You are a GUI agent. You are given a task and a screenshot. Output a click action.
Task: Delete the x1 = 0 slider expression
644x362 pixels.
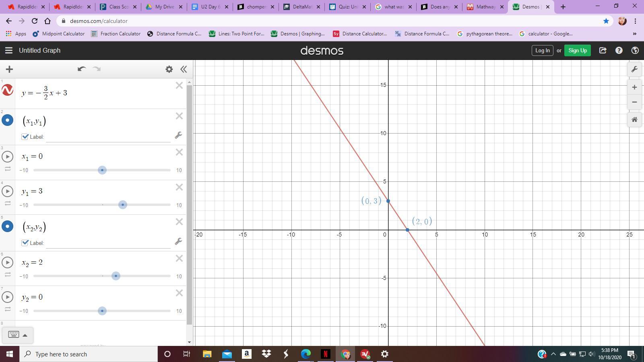180,152
